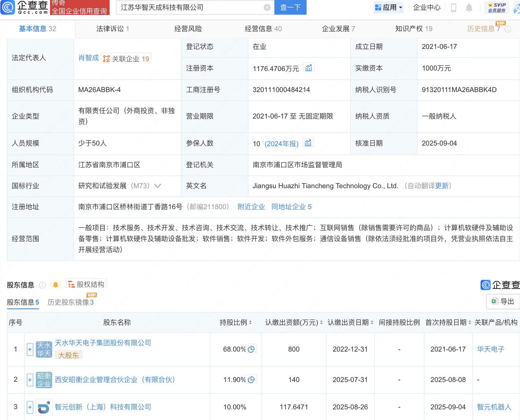Click the info icon beside 股东信息 heading
The width and height of the screenshot is (520, 420).
tap(42, 285)
